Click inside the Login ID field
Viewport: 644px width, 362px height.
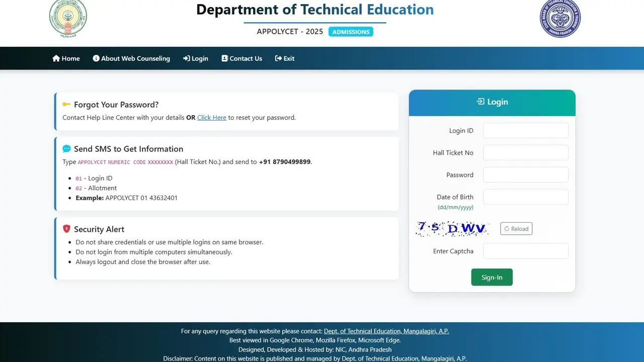pyautogui.click(x=525, y=130)
